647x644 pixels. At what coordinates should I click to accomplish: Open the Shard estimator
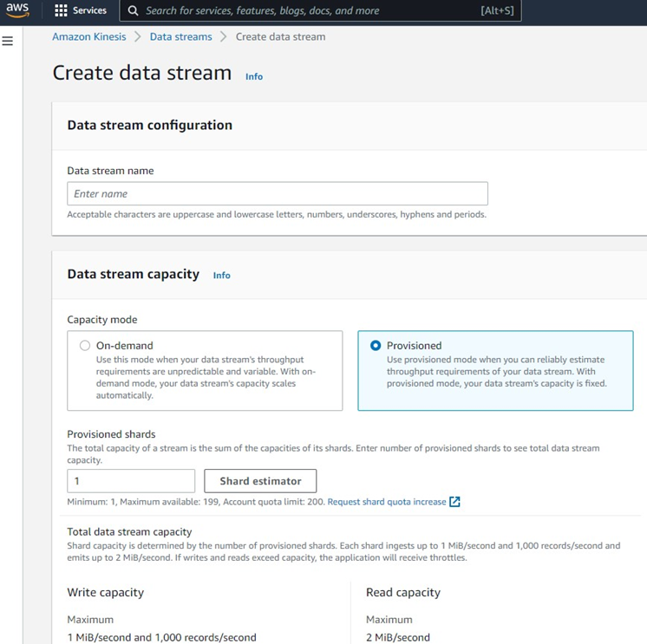tap(260, 481)
